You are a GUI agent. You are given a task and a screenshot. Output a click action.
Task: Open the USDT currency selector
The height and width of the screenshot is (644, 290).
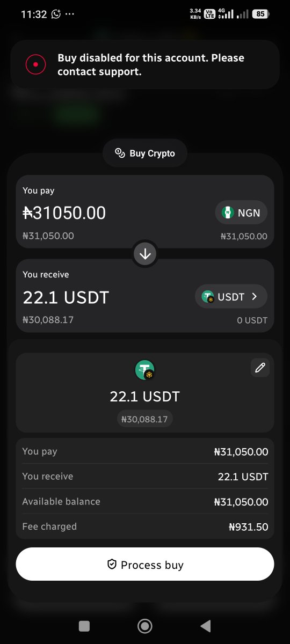(x=231, y=296)
